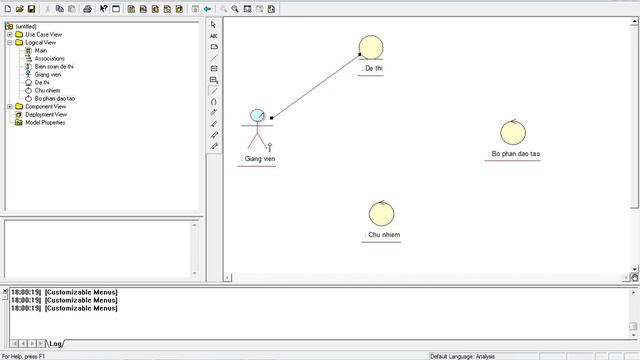This screenshot has width=640, height=360.
Task: Click the Browse Interaction Diagram icon
Action: pos(143,9)
